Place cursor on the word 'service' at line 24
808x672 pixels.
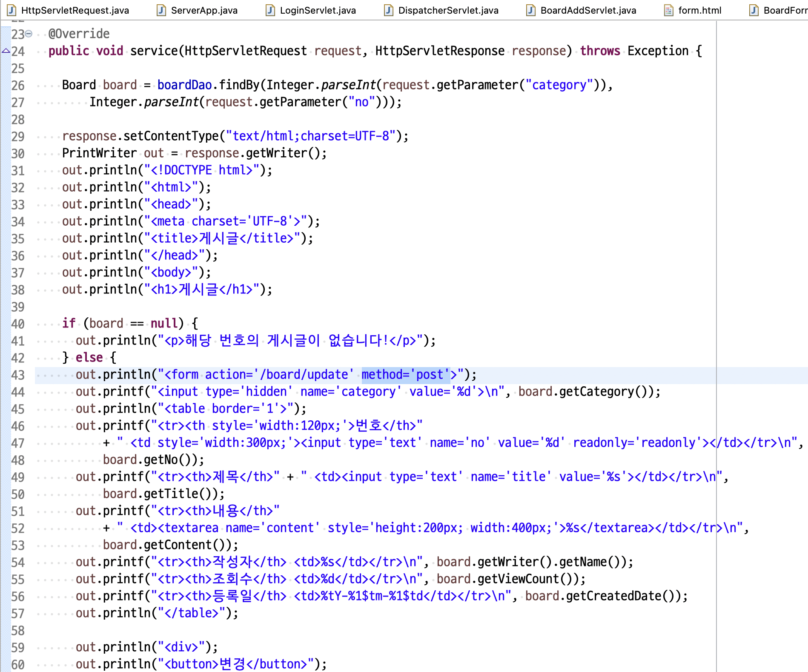click(154, 51)
